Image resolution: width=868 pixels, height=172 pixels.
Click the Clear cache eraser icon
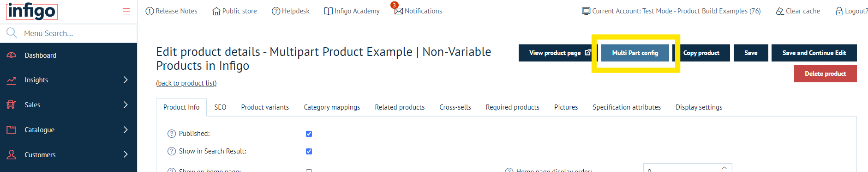tap(780, 11)
